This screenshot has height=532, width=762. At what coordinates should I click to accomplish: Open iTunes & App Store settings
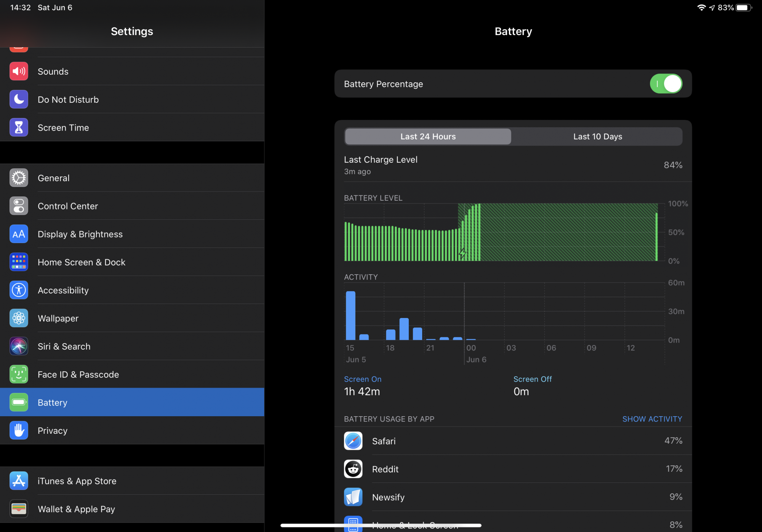(x=132, y=481)
